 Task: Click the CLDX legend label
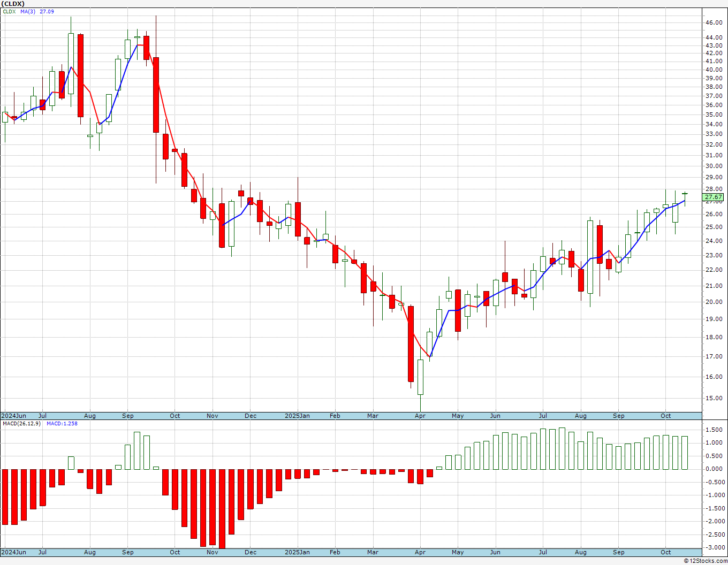pyautogui.click(x=9, y=12)
